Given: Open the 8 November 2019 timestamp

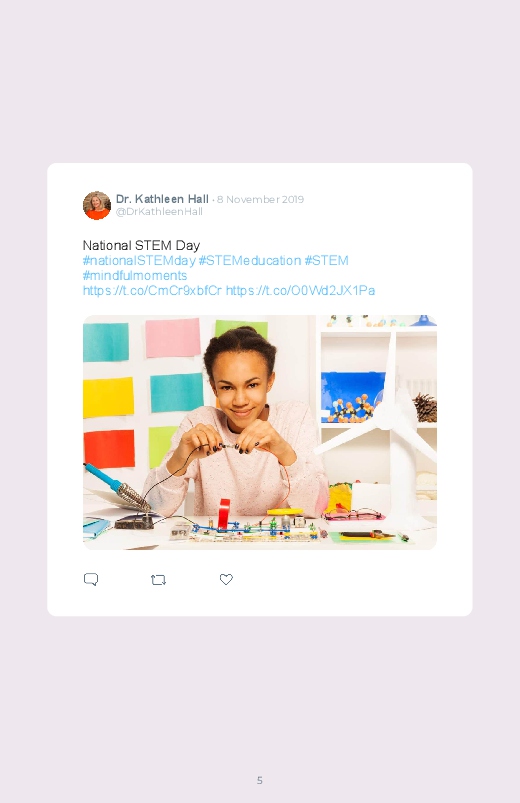Looking at the screenshot, I should 260,199.
